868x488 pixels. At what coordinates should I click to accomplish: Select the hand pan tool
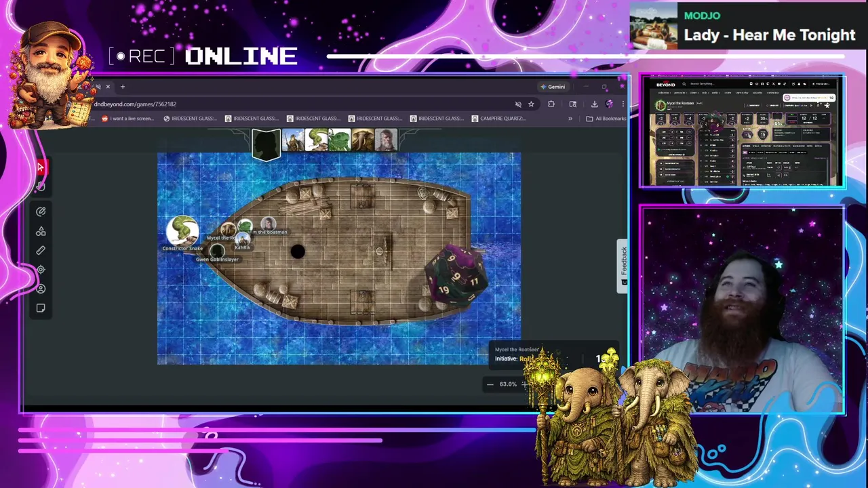click(x=41, y=186)
